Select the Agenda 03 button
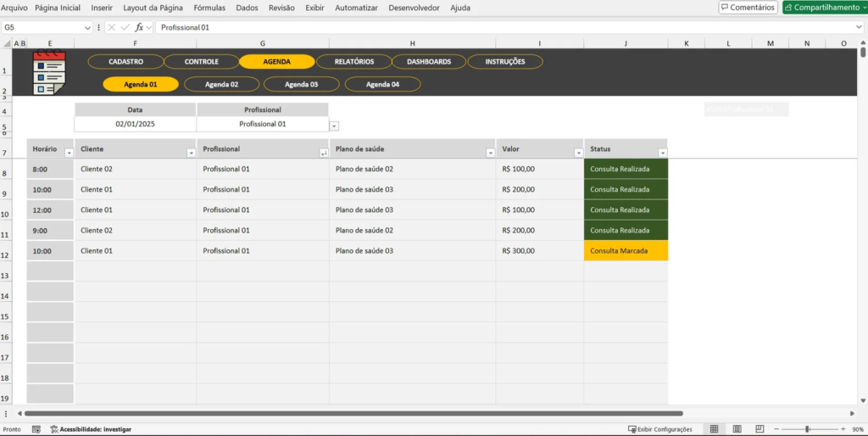The width and height of the screenshot is (868, 436). (301, 84)
